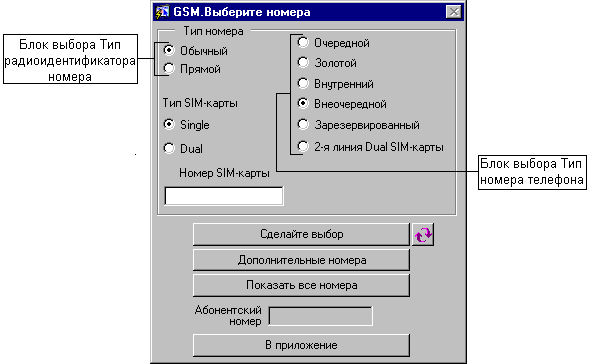This screenshot has height=364, width=600.
Task: Select the Очередной number type
Action: [303, 42]
